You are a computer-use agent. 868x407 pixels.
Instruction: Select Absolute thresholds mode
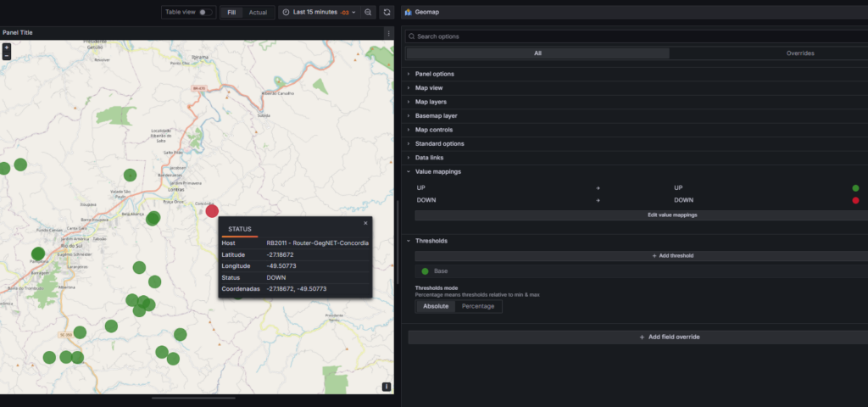tap(436, 306)
